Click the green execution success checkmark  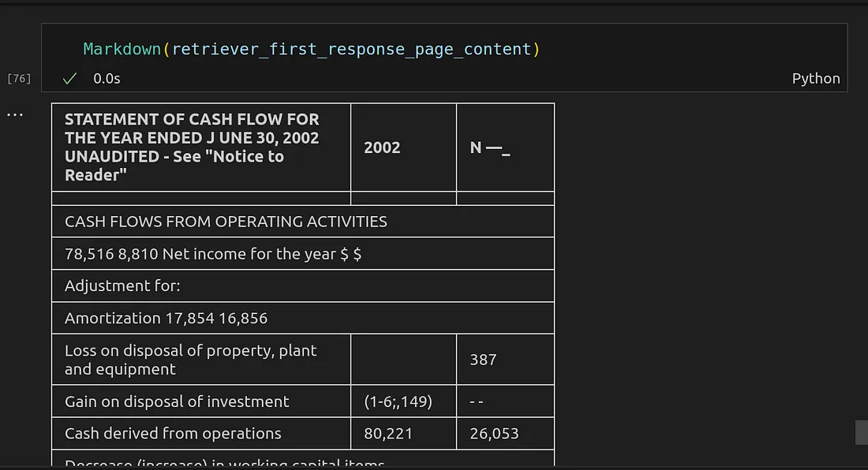70,78
